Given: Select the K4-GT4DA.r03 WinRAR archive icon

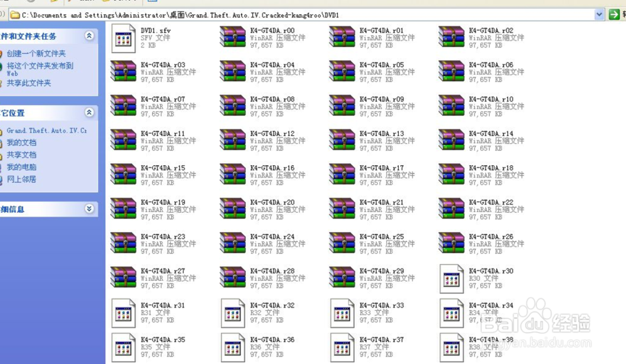Looking at the screenshot, I should [x=123, y=71].
